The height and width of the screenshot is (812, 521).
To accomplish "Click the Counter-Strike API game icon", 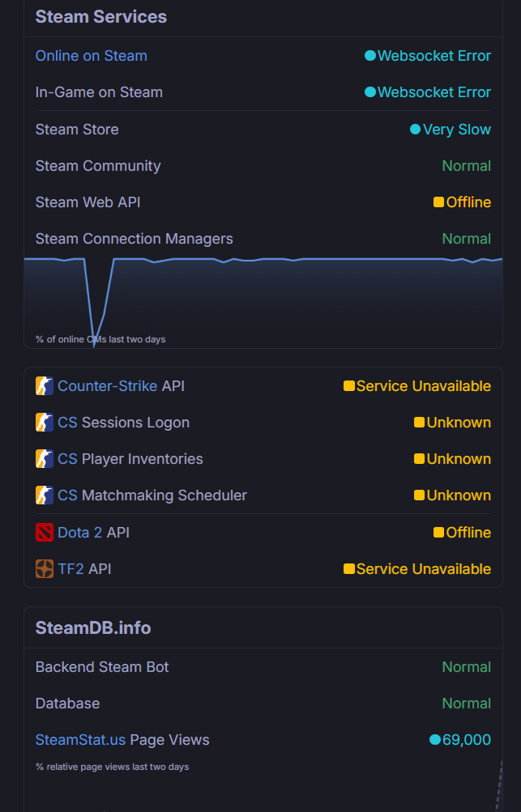I will [45, 386].
